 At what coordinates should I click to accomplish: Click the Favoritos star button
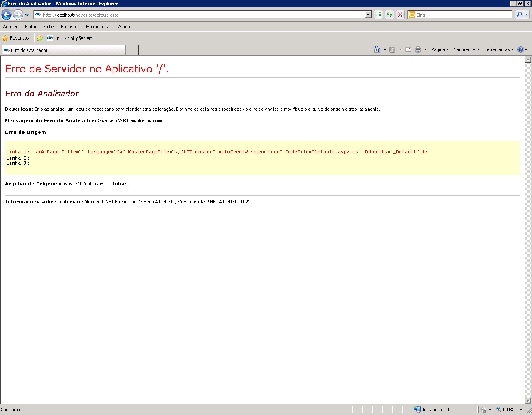[x=16, y=38]
